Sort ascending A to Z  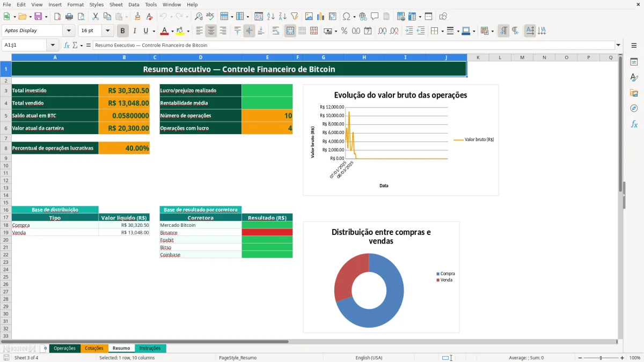(270, 17)
